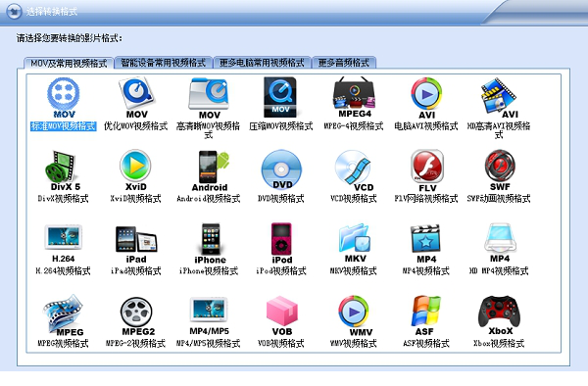Screen dimensions: 588x386
Task: Select the MPEG film strip icon
Action: [64, 315]
